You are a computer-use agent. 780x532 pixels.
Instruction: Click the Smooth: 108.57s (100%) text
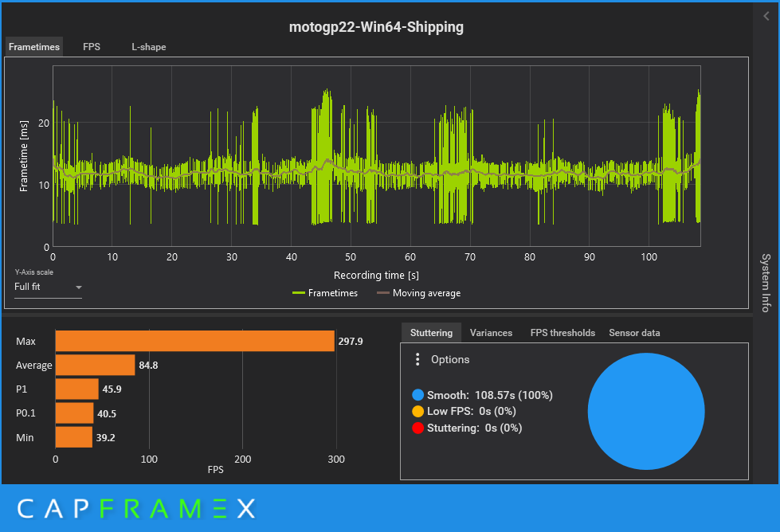tap(490, 395)
